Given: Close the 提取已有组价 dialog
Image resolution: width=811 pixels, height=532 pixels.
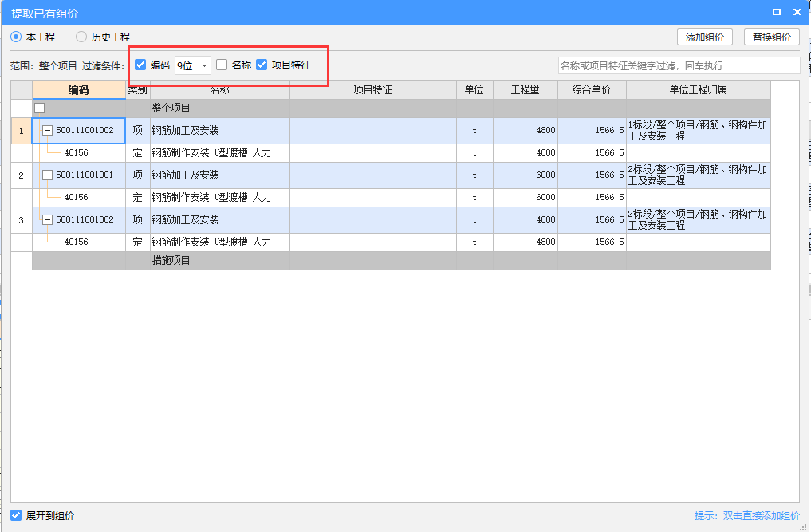Looking at the screenshot, I should [797, 12].
